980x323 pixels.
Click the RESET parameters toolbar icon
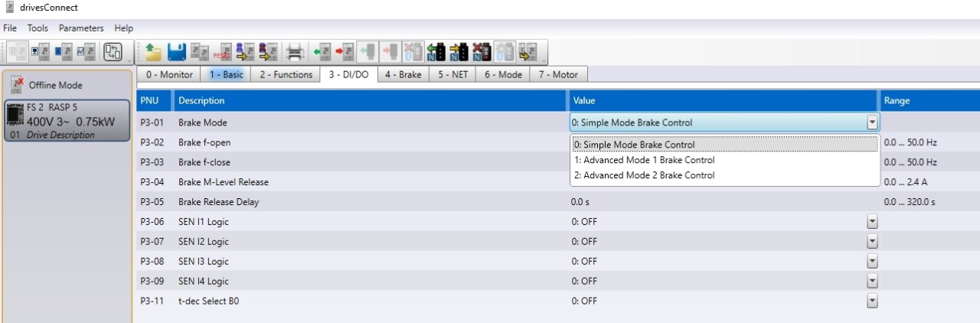tap(224, 52)
